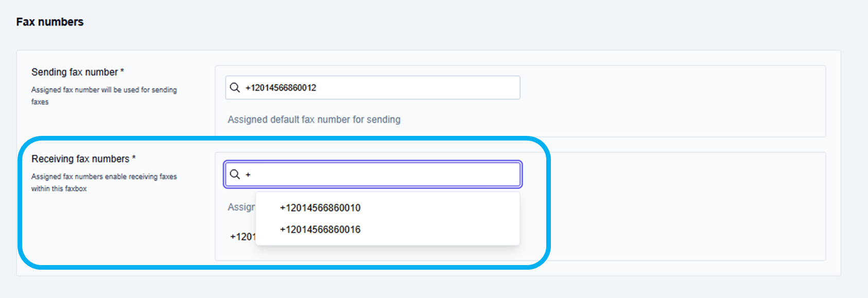Select +12014566860010 from the dropdown list
Viewport: 868px width, 298px height.
pos(320,208)
